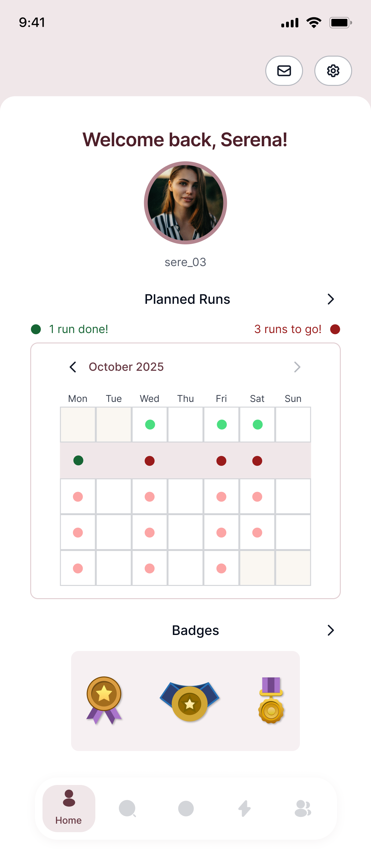Switch to the Home tab
371x868 pixels.
click(x=69, y=808)
